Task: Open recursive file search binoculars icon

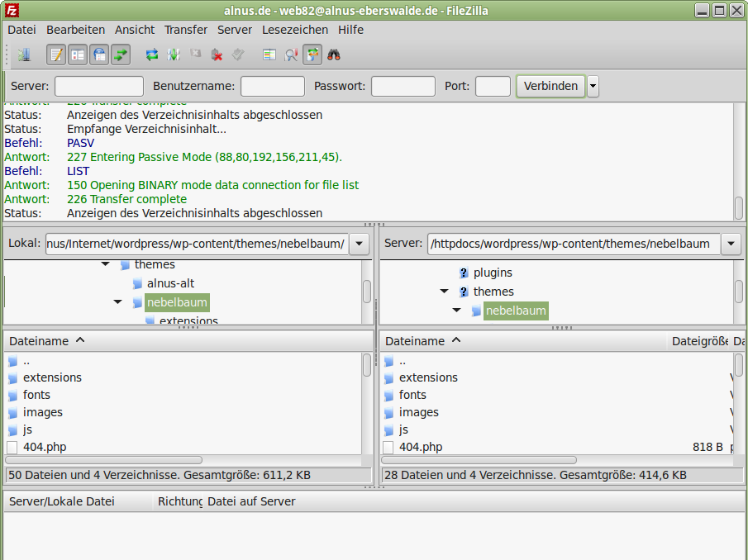Action: [x=334, y=55]
